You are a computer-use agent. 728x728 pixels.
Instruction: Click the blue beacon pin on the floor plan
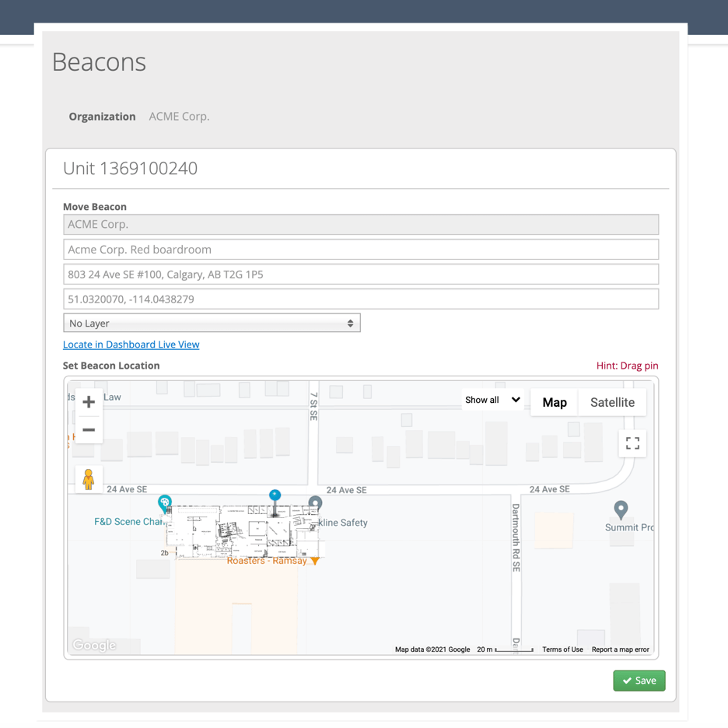[275, 495]
